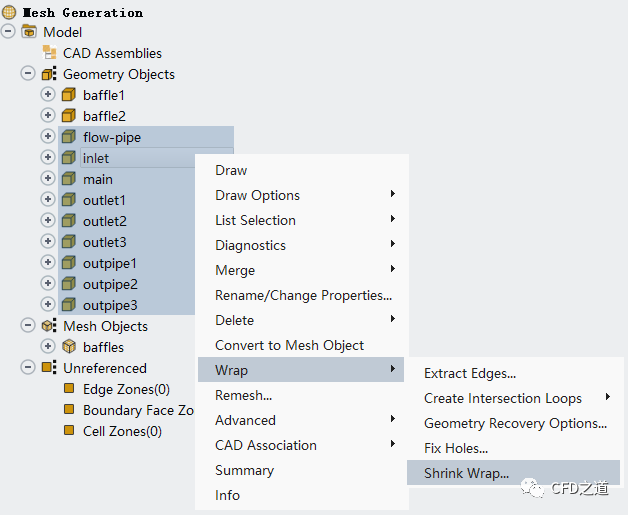
Task: Expand the outpipe3 tree item
Action: [x=48, y=305]
